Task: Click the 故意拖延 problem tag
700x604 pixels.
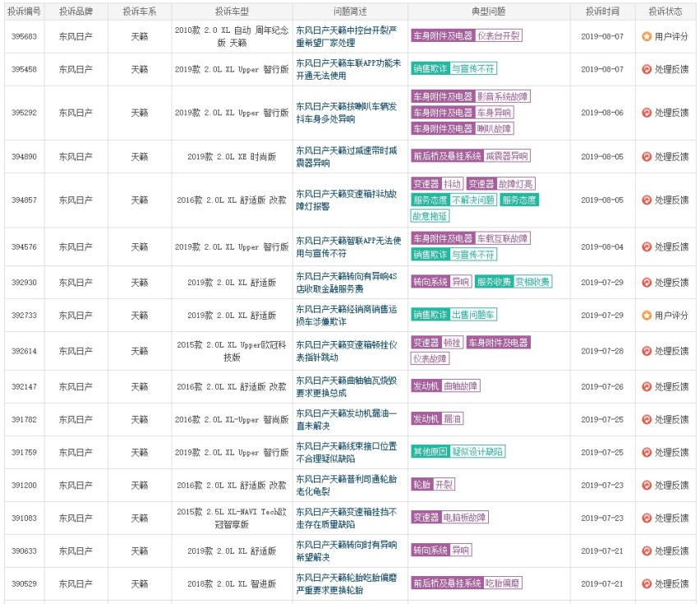Action: click(x=430, y=216)
